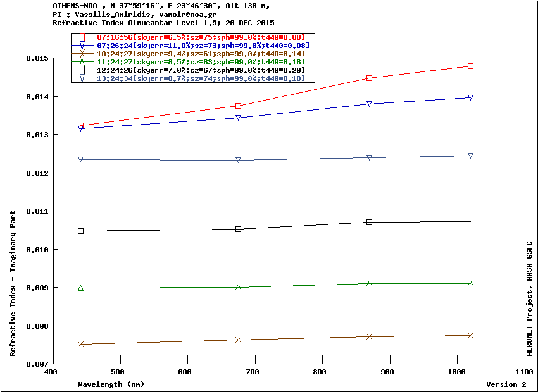538x392 pixels.
Task: Click the 07:16:56 legend entry text
Action: pyautogui.click(x=201, y=37)
